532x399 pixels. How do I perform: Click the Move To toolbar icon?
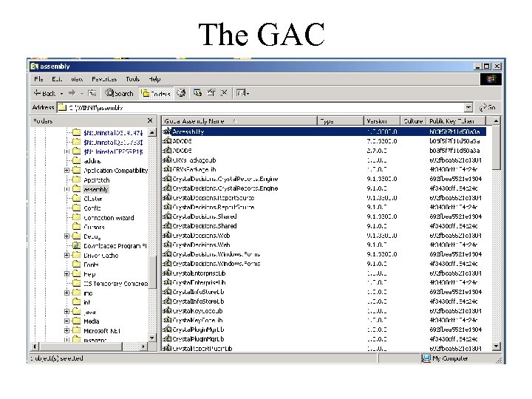(197, 92)
